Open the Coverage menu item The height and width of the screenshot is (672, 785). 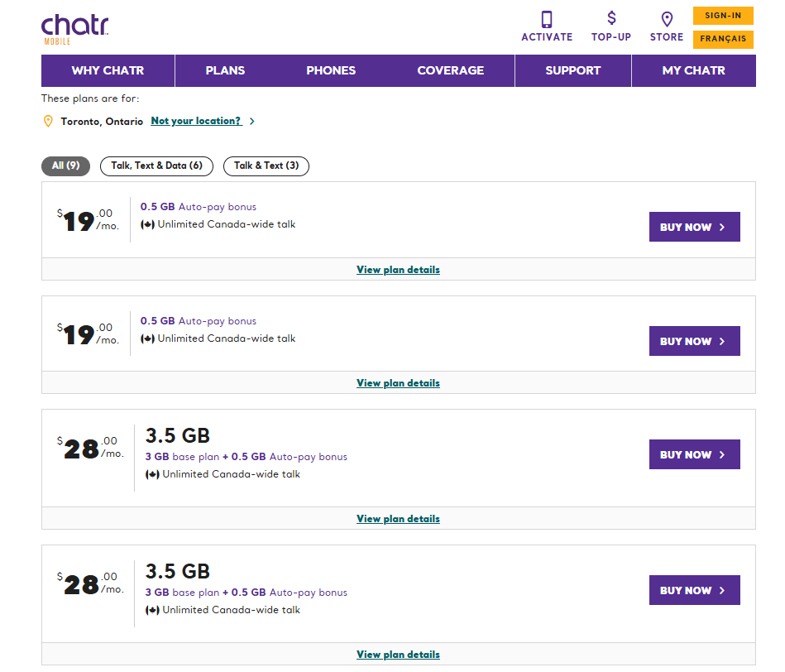[x=450, y=70]
